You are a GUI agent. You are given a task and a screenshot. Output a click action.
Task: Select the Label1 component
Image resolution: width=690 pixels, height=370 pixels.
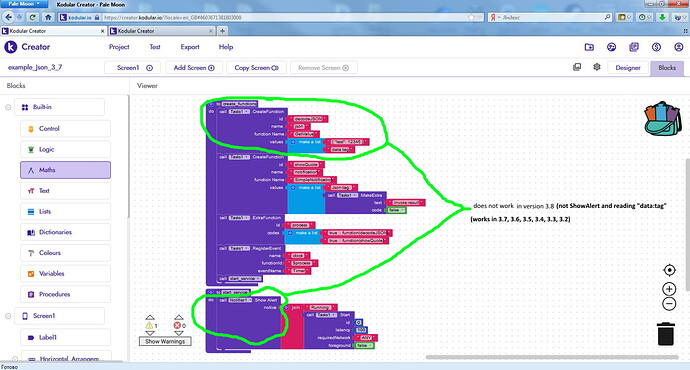pyautogui.click(x=66, y=337)
